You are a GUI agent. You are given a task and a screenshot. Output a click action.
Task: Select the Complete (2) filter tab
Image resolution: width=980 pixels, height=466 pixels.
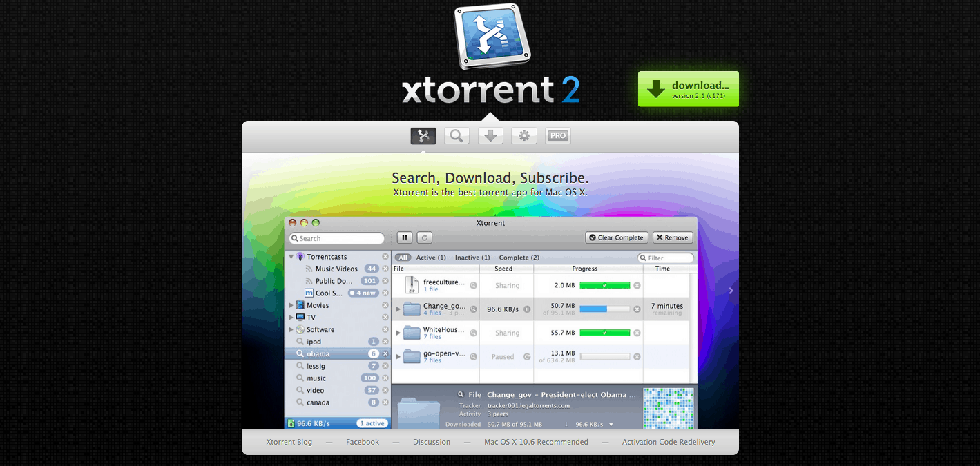519,258
